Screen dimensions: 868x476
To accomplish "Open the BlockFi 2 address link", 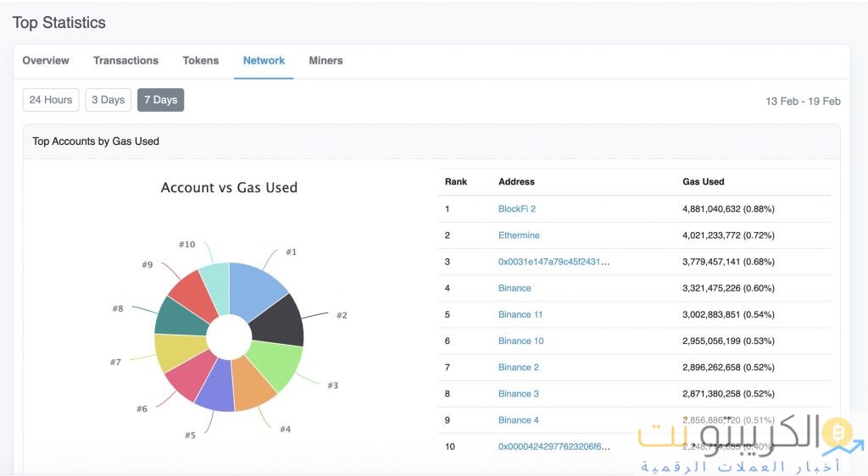I will click(517, 209).
